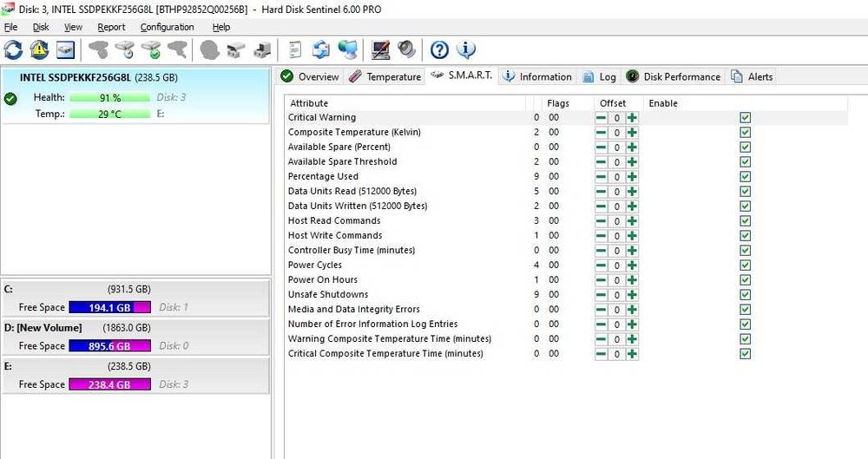Toggle Enable checkbox for Data Units Written
Image resolution: width=868 pixels, height=459 pixels.
[745, 206]
